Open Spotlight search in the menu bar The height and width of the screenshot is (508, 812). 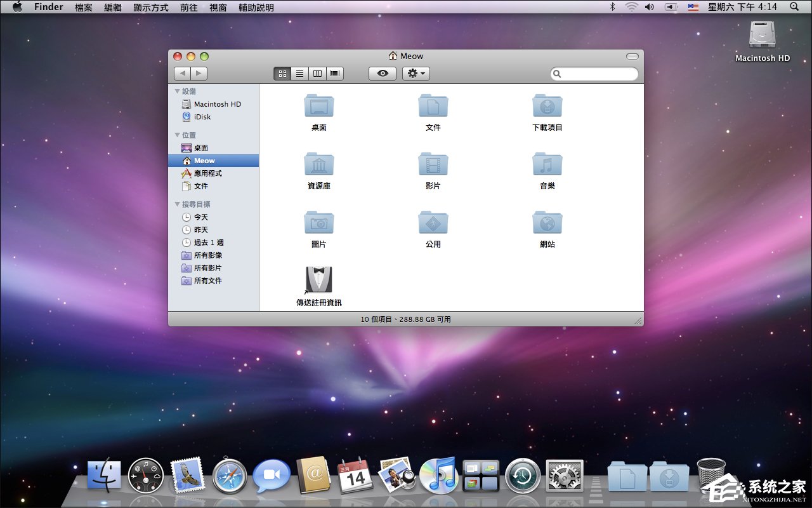(794, 7)
